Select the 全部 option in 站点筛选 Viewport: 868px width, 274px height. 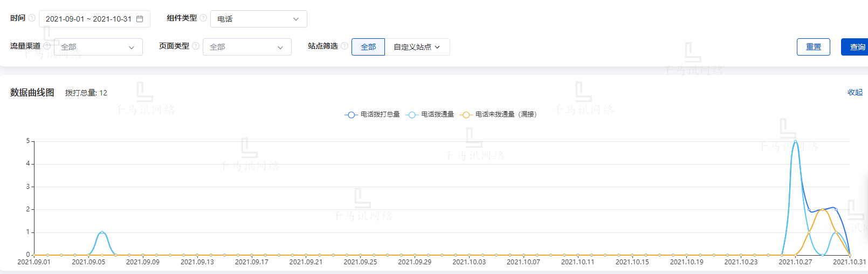pos(368,47)
